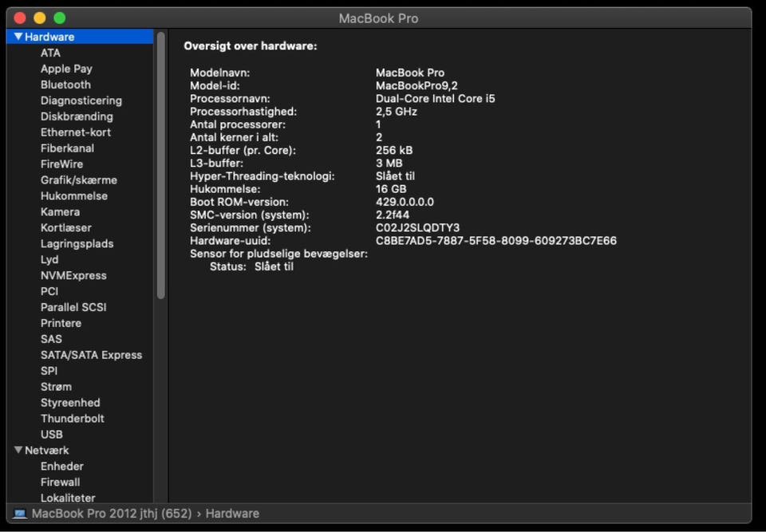The image size is (766, 532).
Task: Select SPI in the sidebar
Action: click(x=49, y=371)
